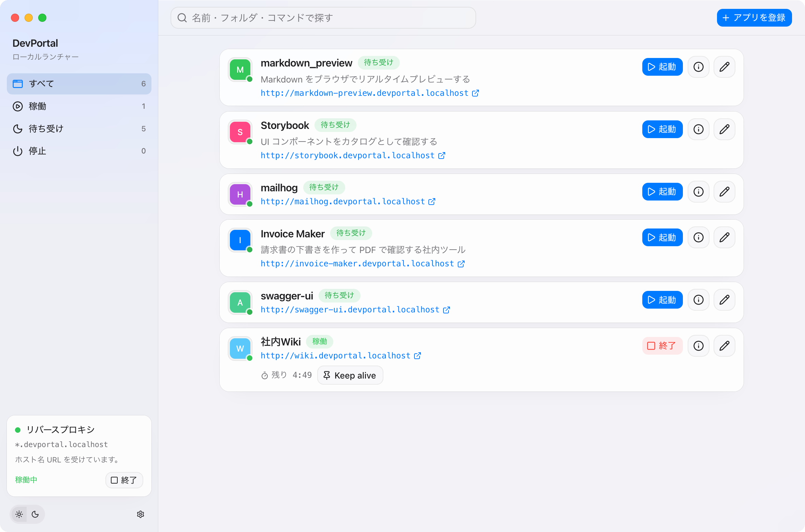805x532 pixels.
Task: Show info for Storybook
Action: [699, 129]
